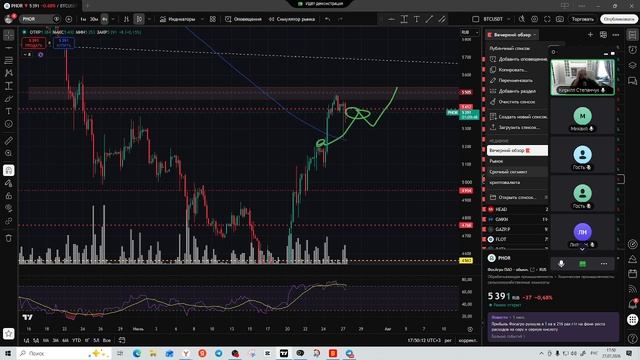The height and width of the screenshot is (360, 640).
Task: Open watchlist three-dots more menu
Action: click(616, 35)
